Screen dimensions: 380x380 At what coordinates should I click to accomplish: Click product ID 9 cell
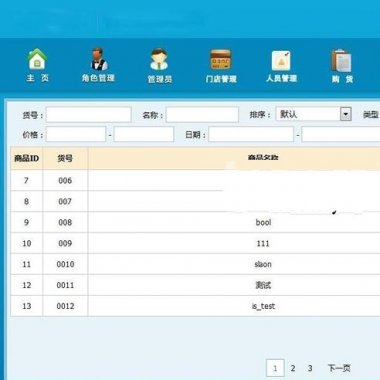(x=27, y=222)
